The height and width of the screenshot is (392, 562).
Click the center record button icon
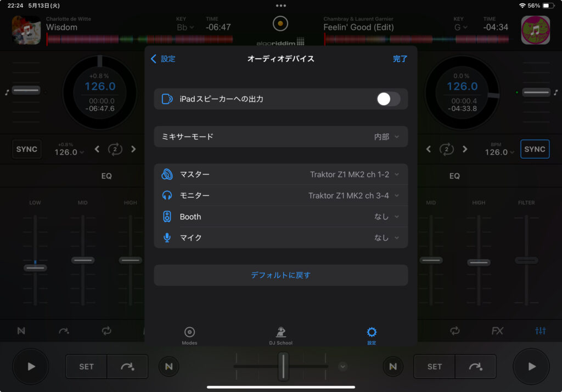point(280,24)
